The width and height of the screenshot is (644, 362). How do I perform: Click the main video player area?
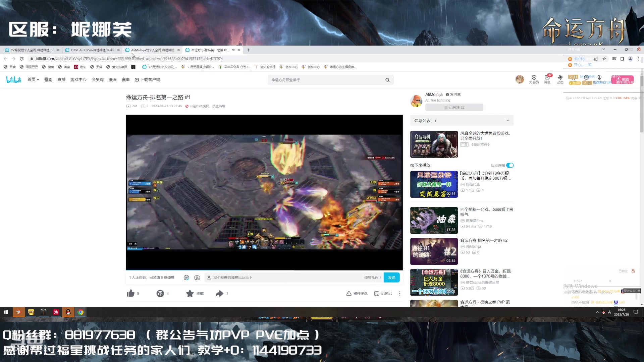(264, 192)
